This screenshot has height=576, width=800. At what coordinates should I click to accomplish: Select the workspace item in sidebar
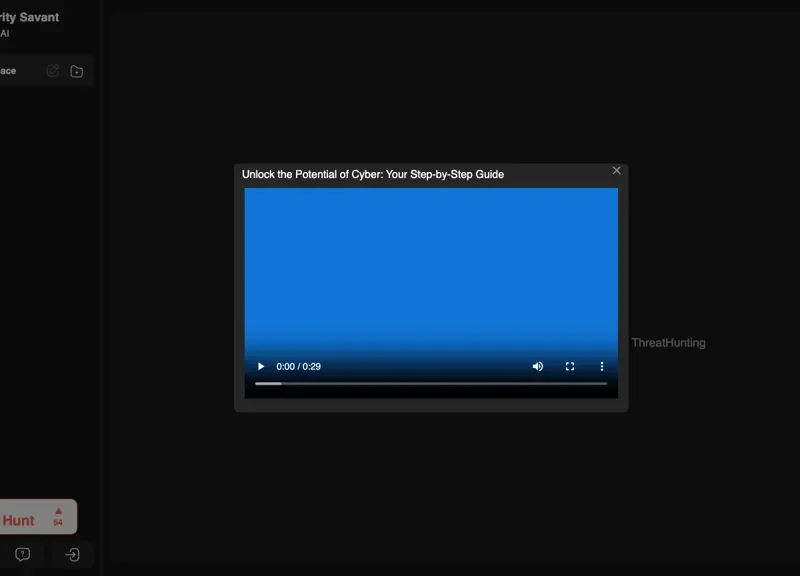(8, 71)
